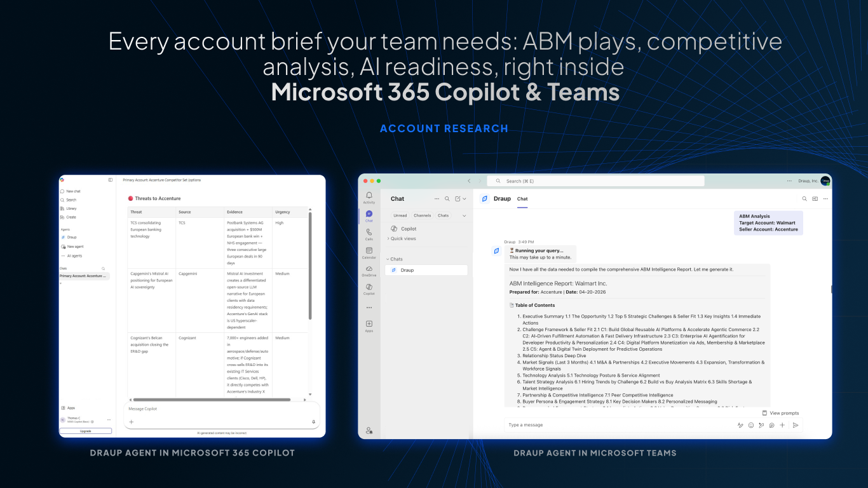Open Library in Copilot sidebar
Image resolution: width=868 pixels, height=488 pixels.
tap(69, 208)
